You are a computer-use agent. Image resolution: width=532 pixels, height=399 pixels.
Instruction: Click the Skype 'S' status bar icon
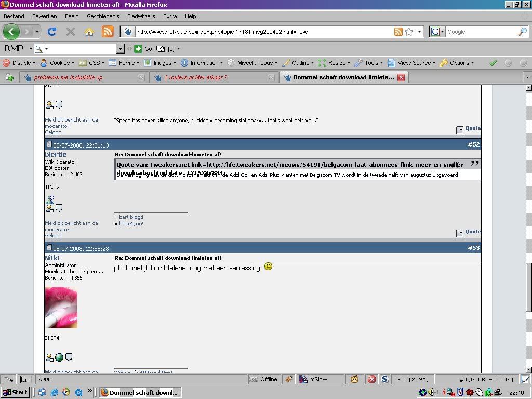pos(385,379)
